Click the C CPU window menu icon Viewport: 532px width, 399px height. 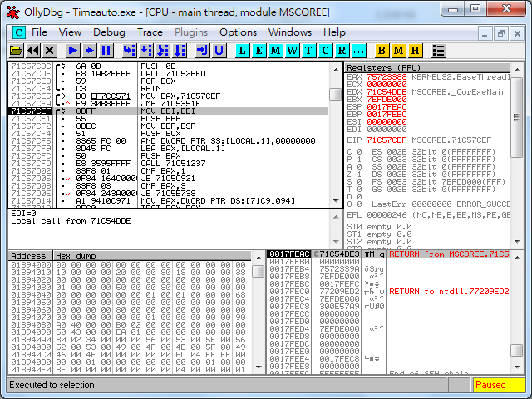[18, 32]
